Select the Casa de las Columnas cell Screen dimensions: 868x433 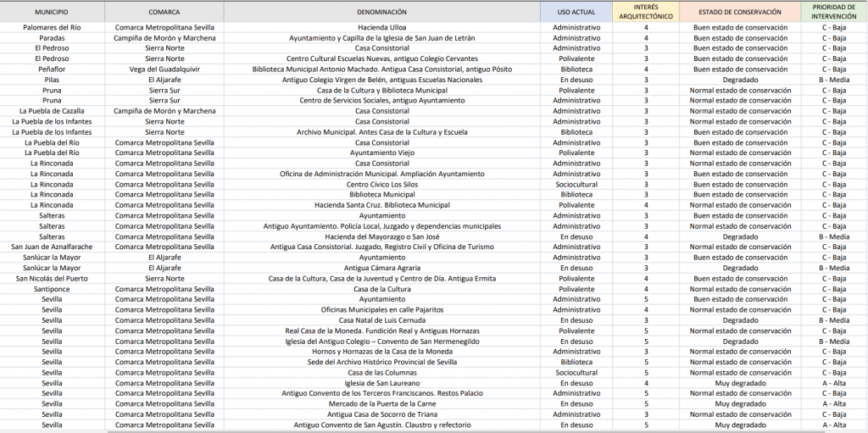(381, 373)
